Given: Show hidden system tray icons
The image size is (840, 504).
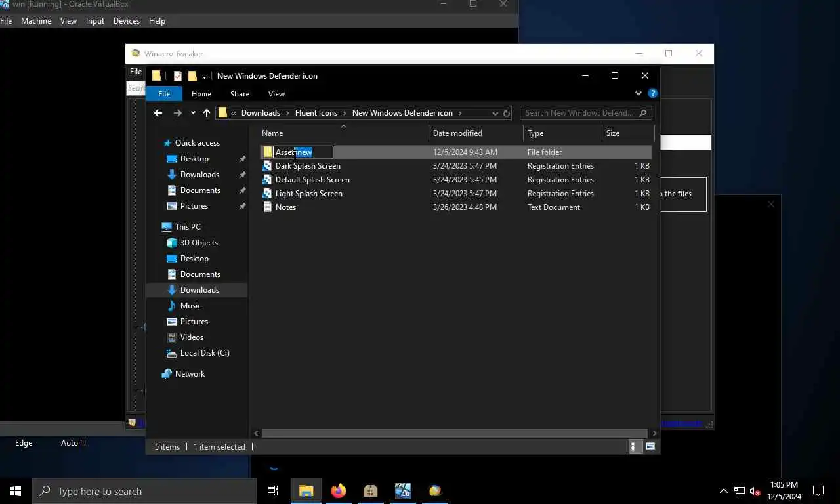Looking at the screenshot, I should (724, 491).
